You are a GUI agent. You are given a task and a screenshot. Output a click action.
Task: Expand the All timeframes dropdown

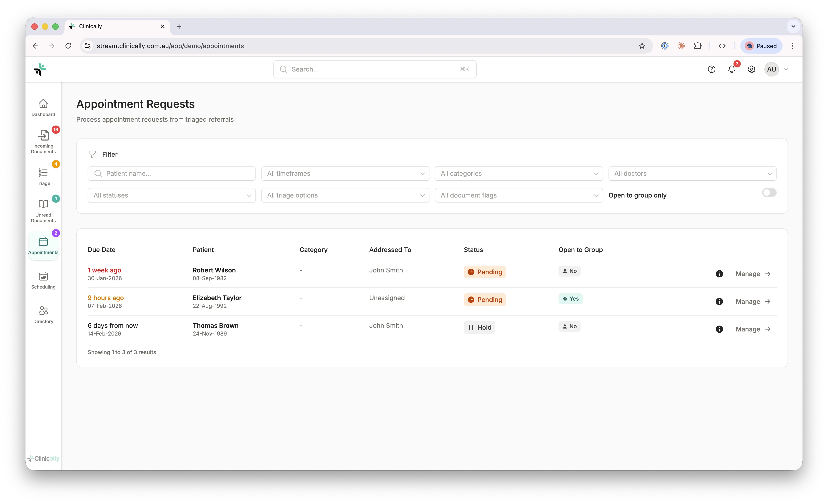pyautogui.click(x=345, y=174)
